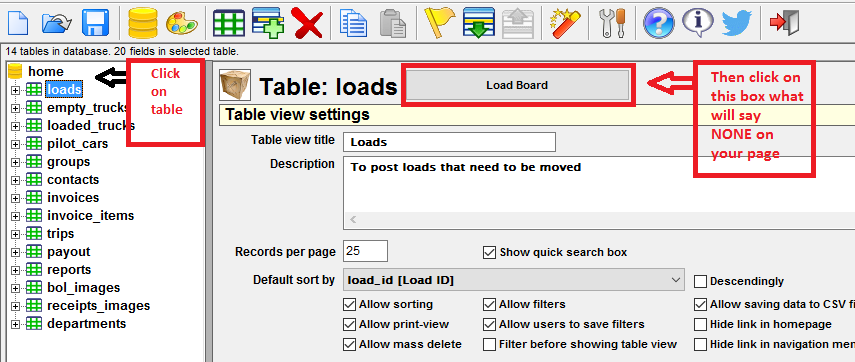
Task: Click into the Description text area
Action: [599, 184]
